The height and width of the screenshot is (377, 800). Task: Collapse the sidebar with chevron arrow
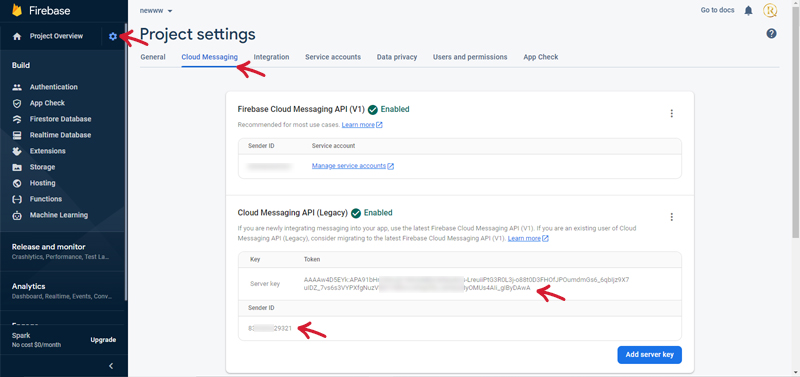[x=111, y=366]
